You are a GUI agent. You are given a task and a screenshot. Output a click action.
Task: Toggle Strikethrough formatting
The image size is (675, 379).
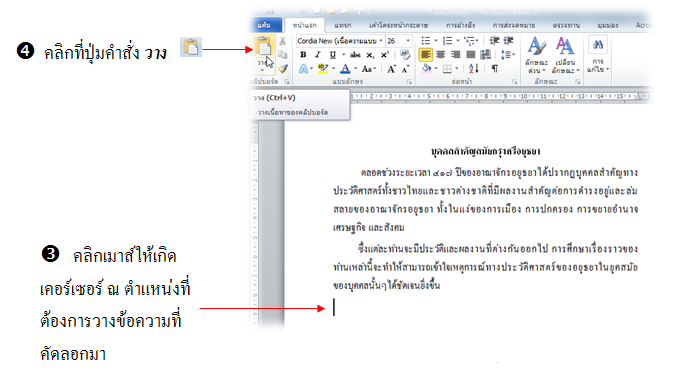[x=355, y=55]
